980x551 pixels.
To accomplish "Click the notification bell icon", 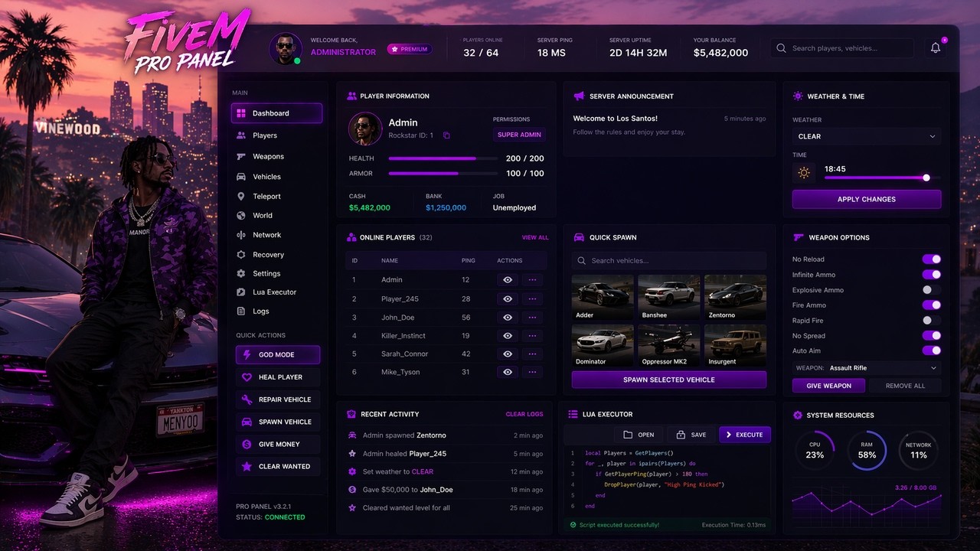I will point(935,48).
